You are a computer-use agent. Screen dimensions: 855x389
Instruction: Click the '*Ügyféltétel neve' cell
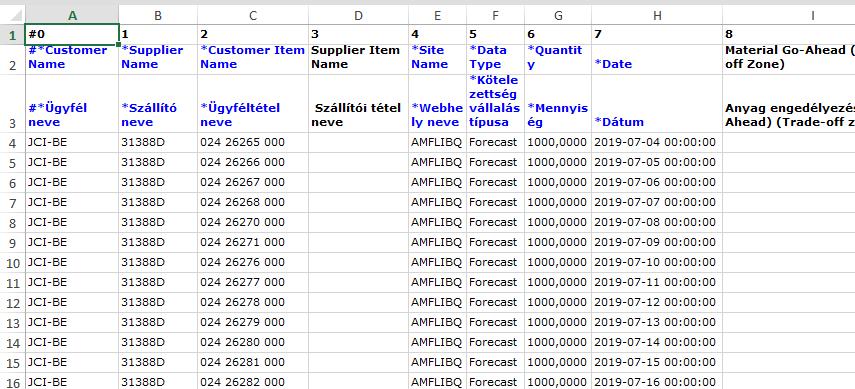pos(253,104)
